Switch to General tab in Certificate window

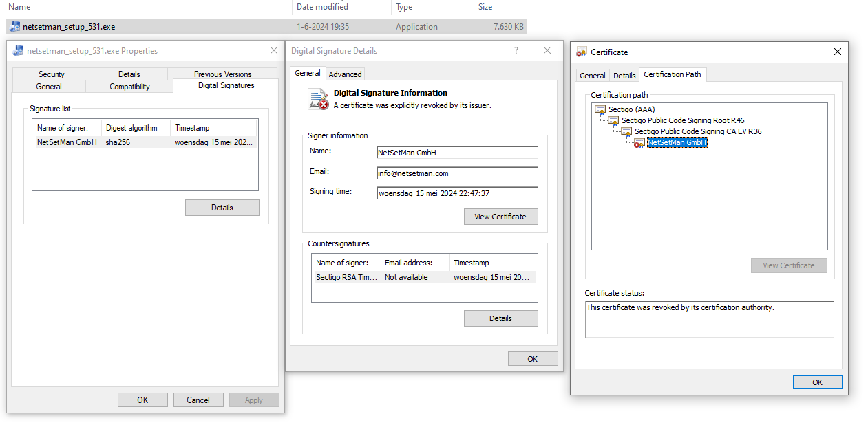[x=593, y=76]
